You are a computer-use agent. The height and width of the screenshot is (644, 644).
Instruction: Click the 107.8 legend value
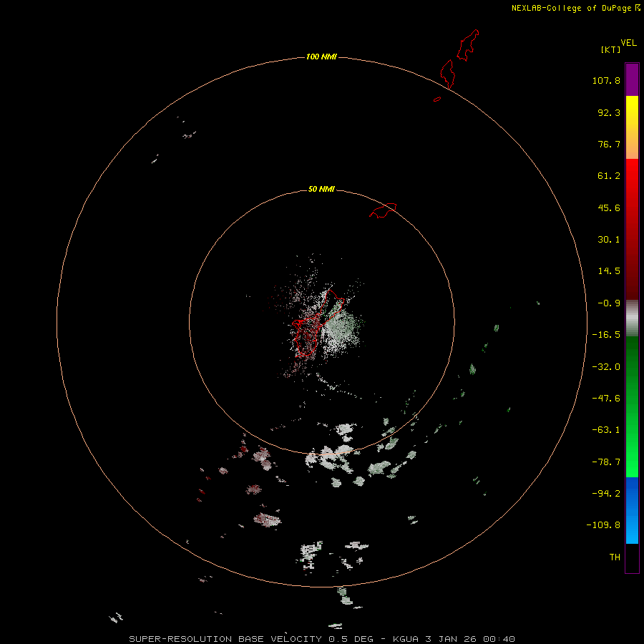606,80
